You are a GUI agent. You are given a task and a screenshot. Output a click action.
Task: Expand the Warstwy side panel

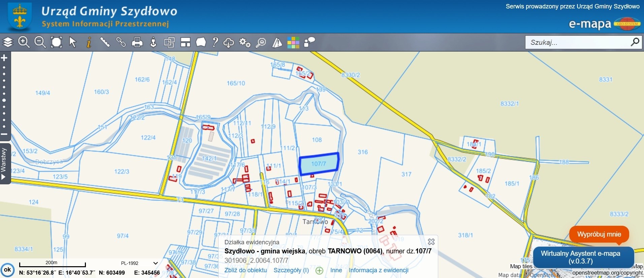[x=4, y=164]
